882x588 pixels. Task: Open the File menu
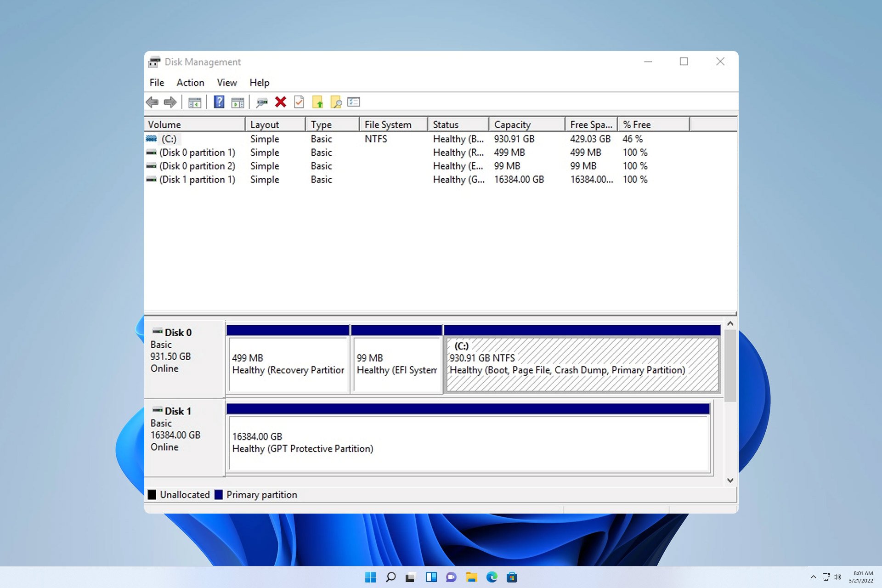(x=156, y=82)
